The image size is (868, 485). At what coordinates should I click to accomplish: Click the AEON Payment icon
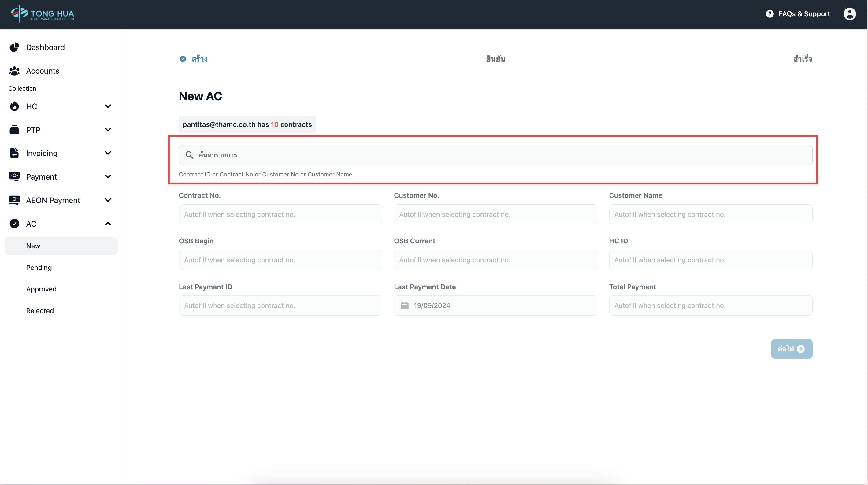click(x=14, y=200)
